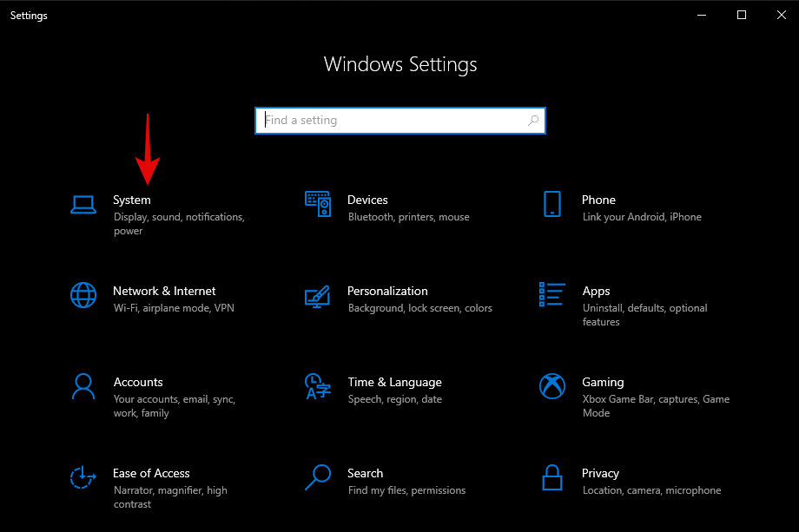Click the Accounts person icon
Viewport: 799px width, 532px height.
coord(83,386)
